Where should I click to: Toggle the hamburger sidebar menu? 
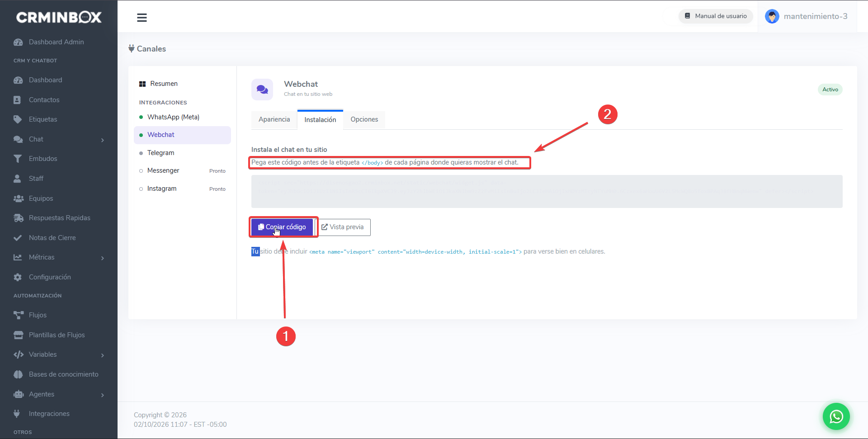tap(142, 18)
